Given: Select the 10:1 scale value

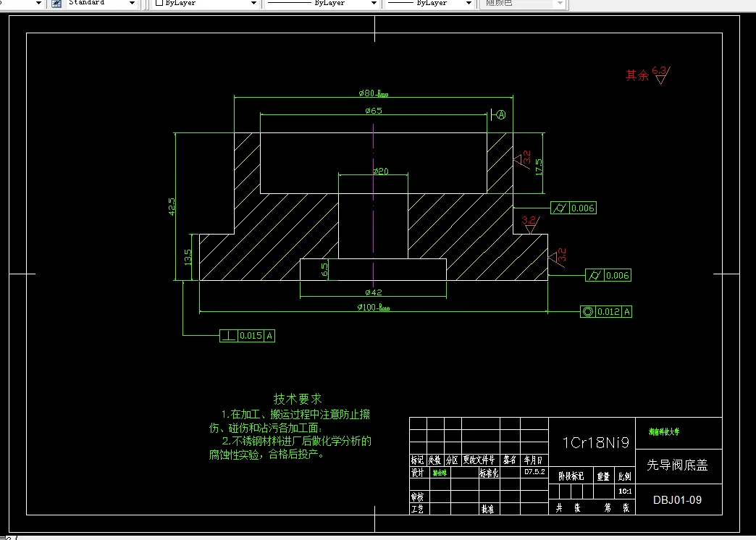Looking at the screenshot, I should (626, 492).
